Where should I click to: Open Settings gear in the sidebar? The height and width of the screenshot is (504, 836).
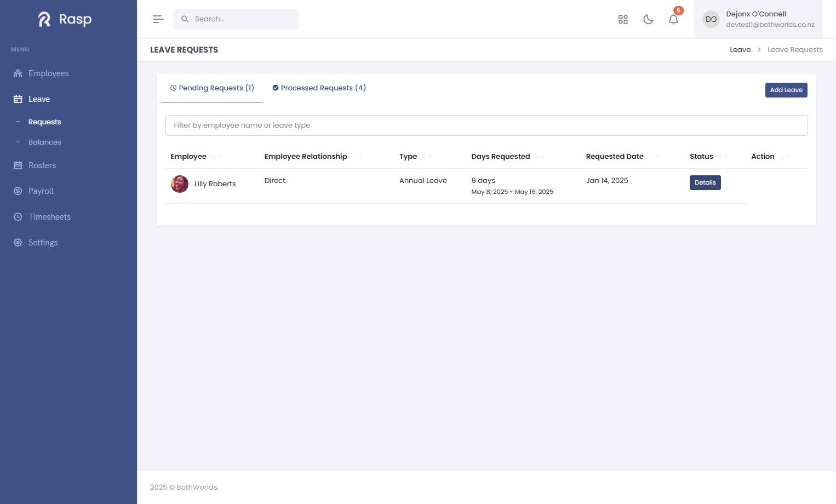pyautogui.click(x=43, y=243)
